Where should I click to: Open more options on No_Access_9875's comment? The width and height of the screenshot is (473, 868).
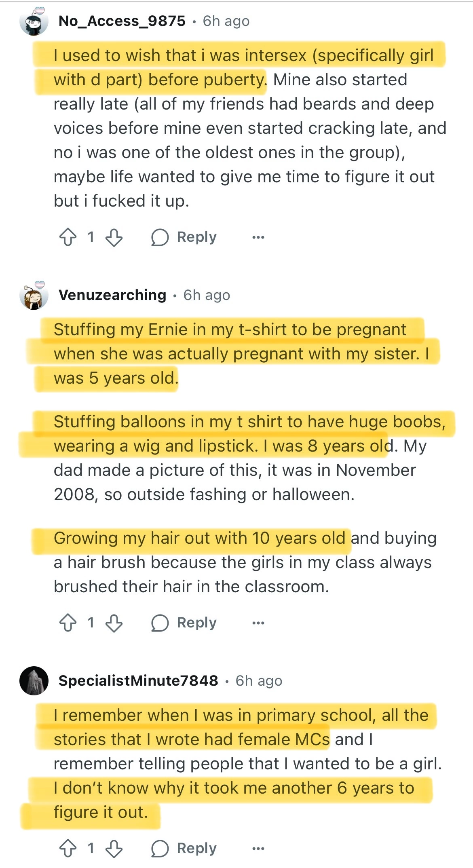coord(258,237)
